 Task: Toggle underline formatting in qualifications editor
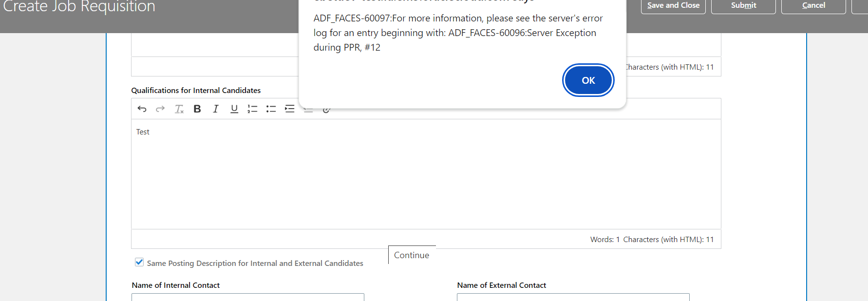234,109
